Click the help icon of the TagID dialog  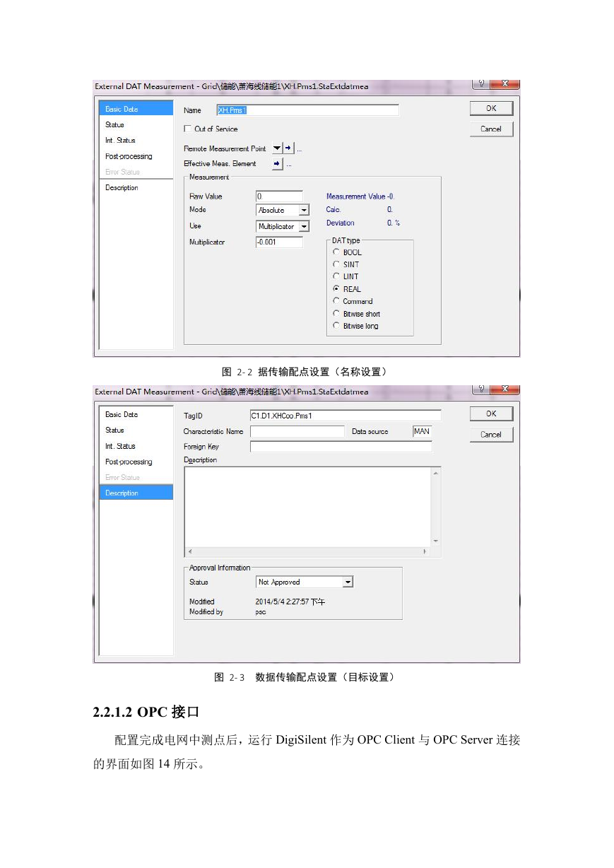[x=480, y=389]
